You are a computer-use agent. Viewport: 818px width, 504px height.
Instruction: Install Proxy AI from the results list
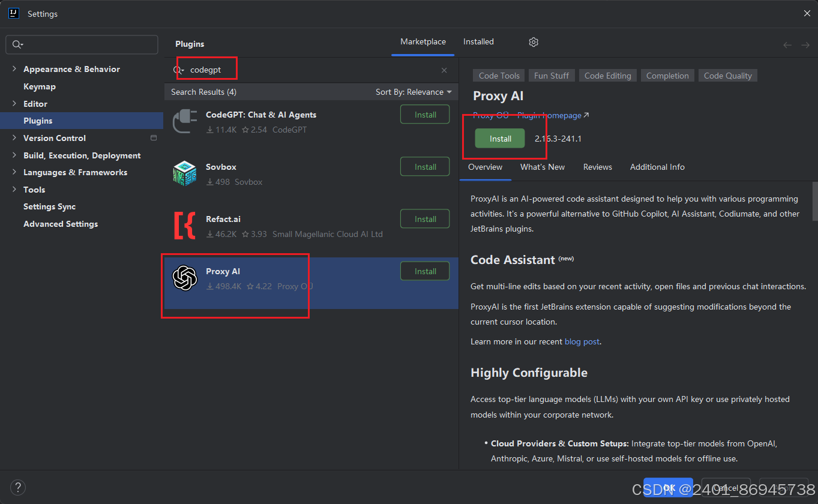(x=425, y=271)
